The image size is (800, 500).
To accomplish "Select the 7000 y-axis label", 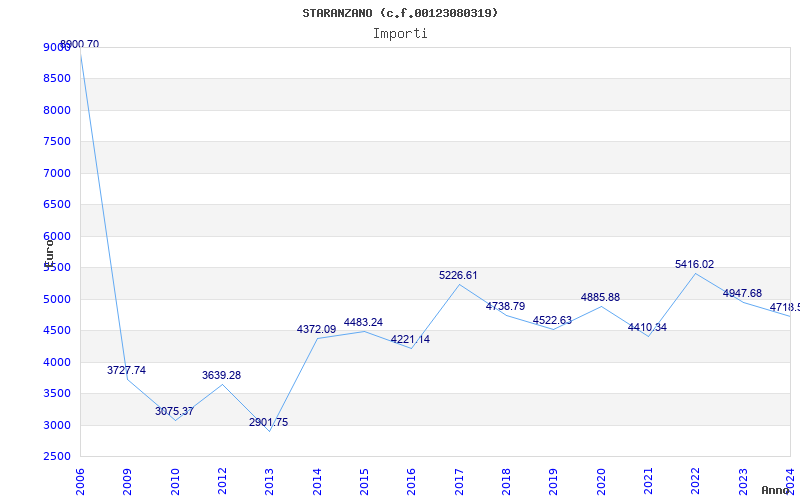I will tap(57, 173).
